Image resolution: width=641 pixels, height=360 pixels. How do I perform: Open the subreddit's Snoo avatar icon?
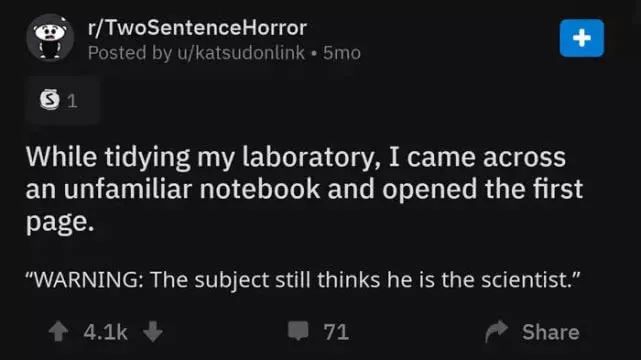point(50,38)
